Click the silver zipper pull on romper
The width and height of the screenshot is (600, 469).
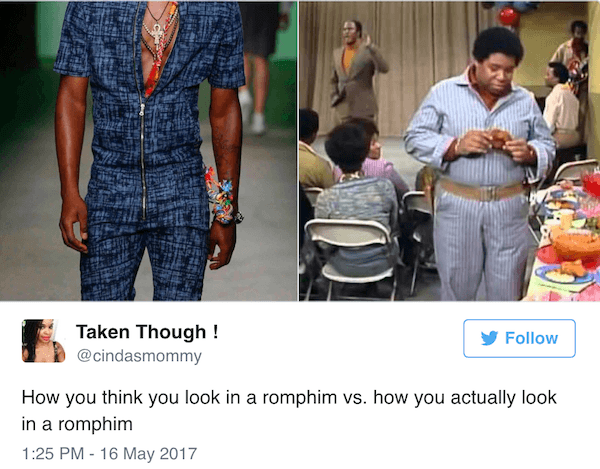(142, 109)
